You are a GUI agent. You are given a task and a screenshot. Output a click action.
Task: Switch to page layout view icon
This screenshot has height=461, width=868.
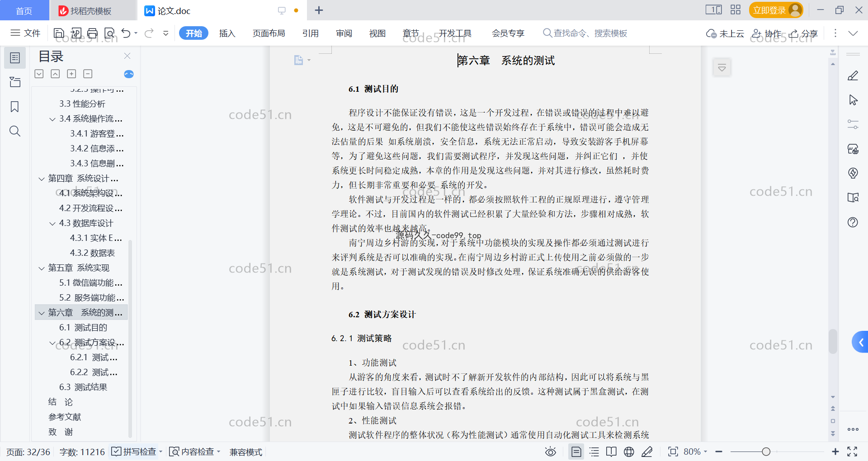(x=576, y=452)
